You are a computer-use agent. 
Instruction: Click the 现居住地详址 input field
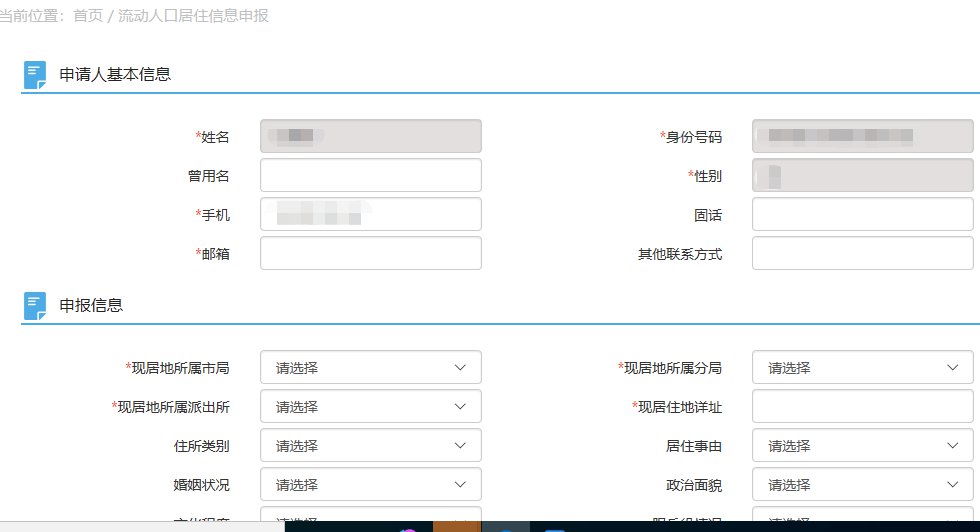(862, 407)
